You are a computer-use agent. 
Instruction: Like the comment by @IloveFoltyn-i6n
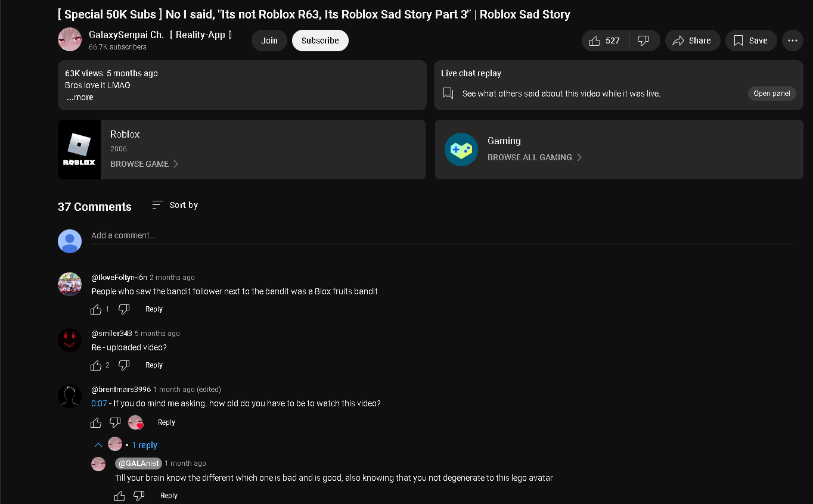(x=96, y=309)
